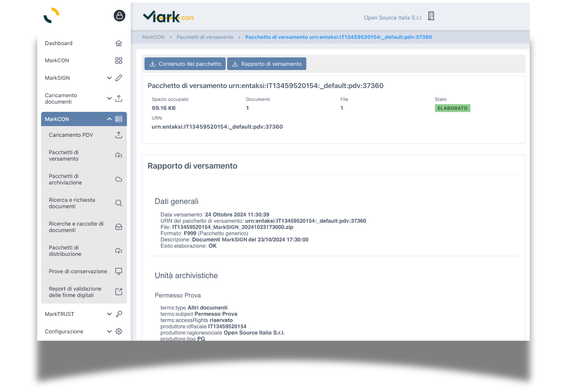Click the MarkCON breadcrumb link
The image size is (567, 392).
(153, 37)
